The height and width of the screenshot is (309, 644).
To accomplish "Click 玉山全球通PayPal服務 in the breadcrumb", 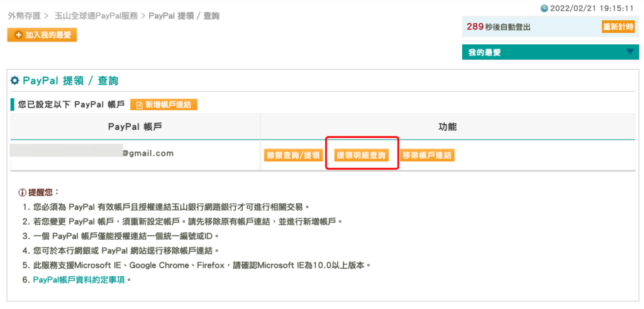I will (96, 16).
